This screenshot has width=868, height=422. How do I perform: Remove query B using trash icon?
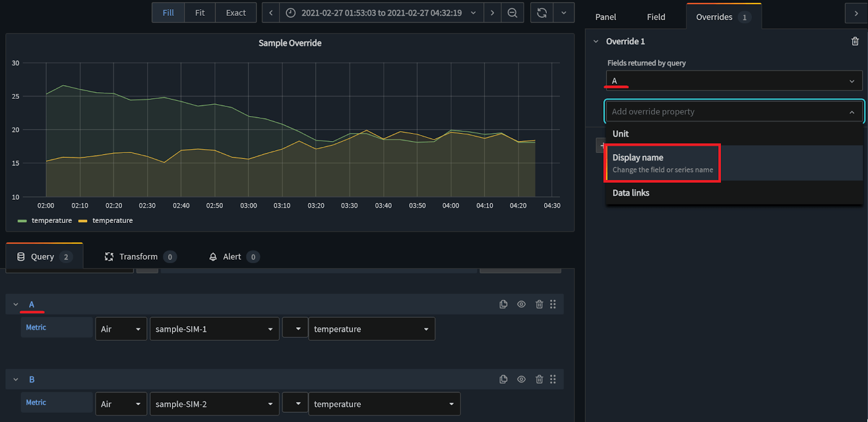click(539, 379)
